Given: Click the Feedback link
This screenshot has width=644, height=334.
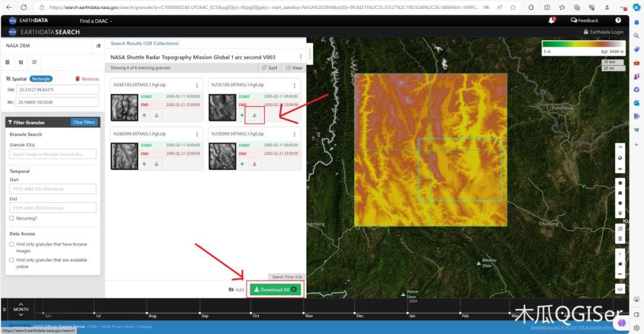Looking at the screenshot, I should pyautogui.click(x=584, y=20).
